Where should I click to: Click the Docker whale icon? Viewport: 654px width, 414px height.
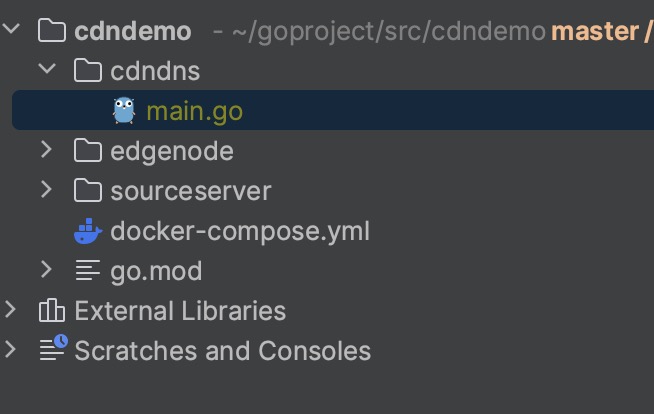[x=88, y=231]
